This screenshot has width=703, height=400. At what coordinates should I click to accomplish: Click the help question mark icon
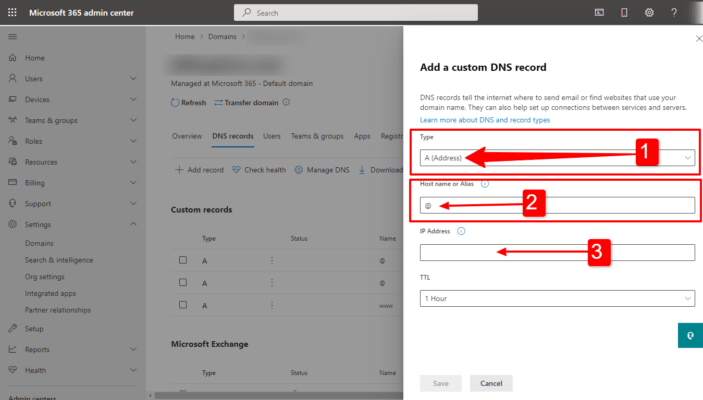coord(674,12)
